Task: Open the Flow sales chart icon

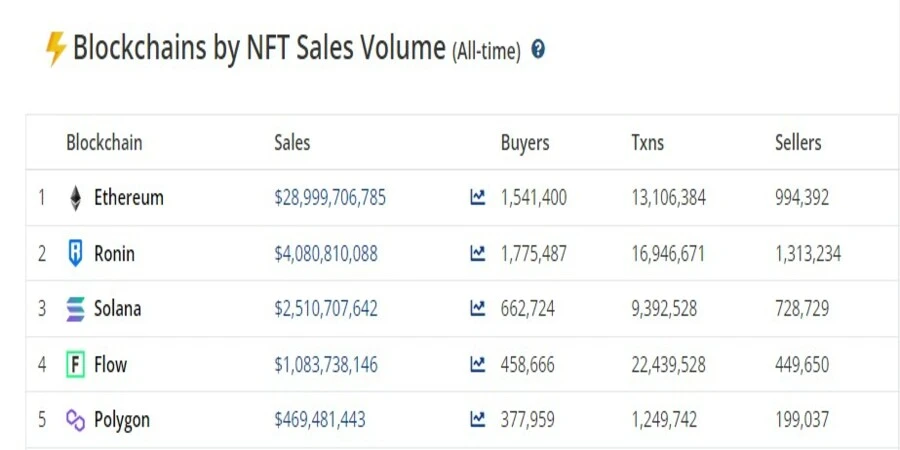Action: [478, 365]
